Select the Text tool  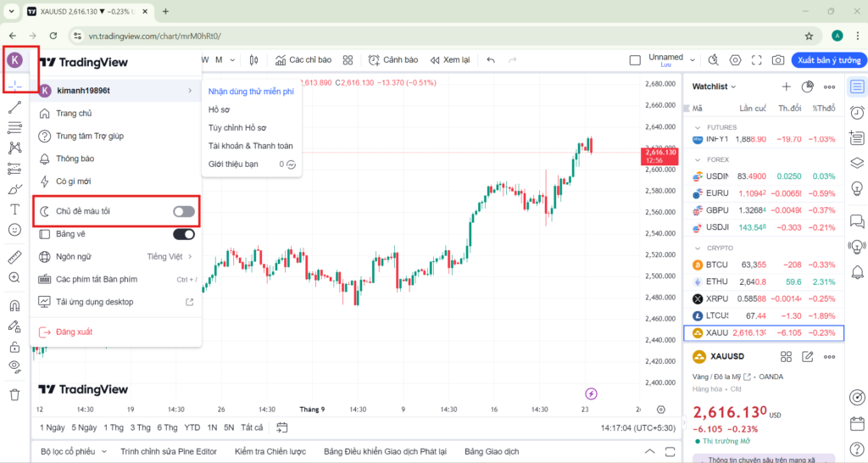pyautogui.click(x=15, y=209)
